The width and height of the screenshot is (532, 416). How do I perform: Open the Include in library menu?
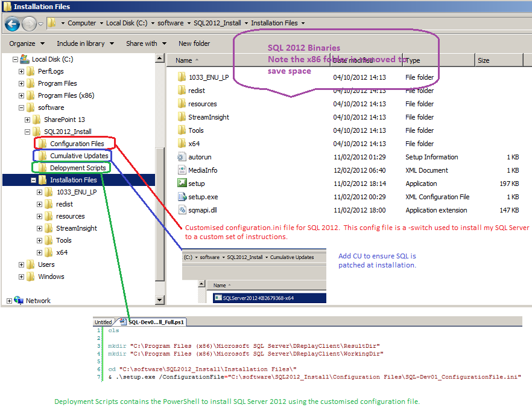pos(85,43)
